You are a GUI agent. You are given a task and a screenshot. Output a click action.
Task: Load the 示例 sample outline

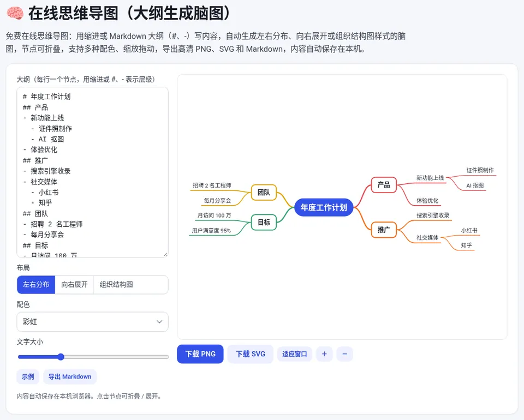[x=28, y=376]
